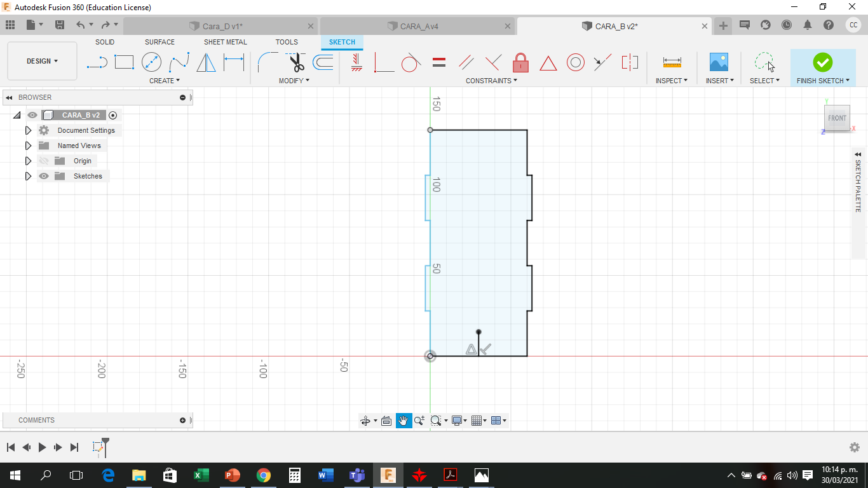Switch to the Cara_D v1 document tab
868x488 pixels.
221,26
